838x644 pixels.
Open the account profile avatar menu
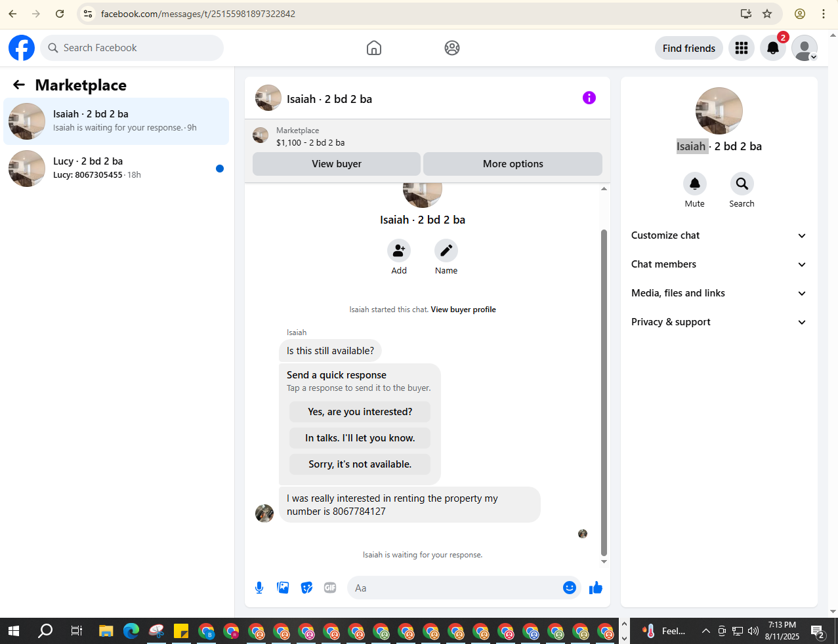point(805,48)
